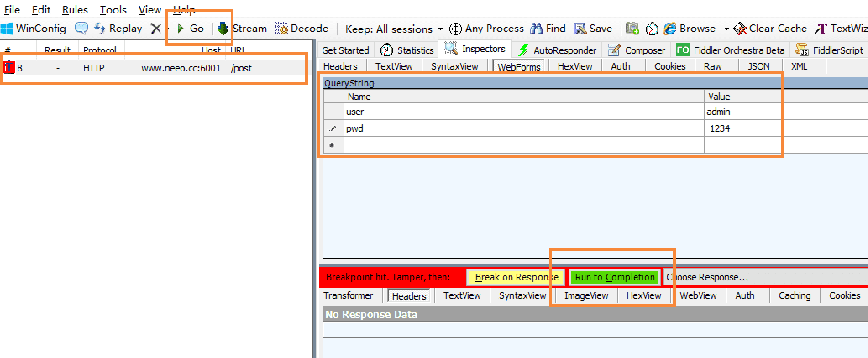868x358 pixels.
Task: Toggle Decode option
Action: 302,29
